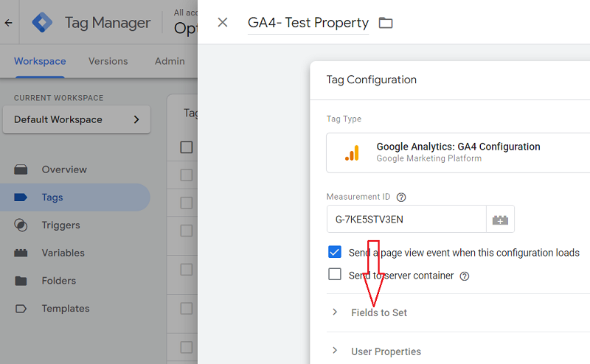Viewport: 590px width, 364px height.
Task: Open Variables in the sidebar
Action: (63, 253)
